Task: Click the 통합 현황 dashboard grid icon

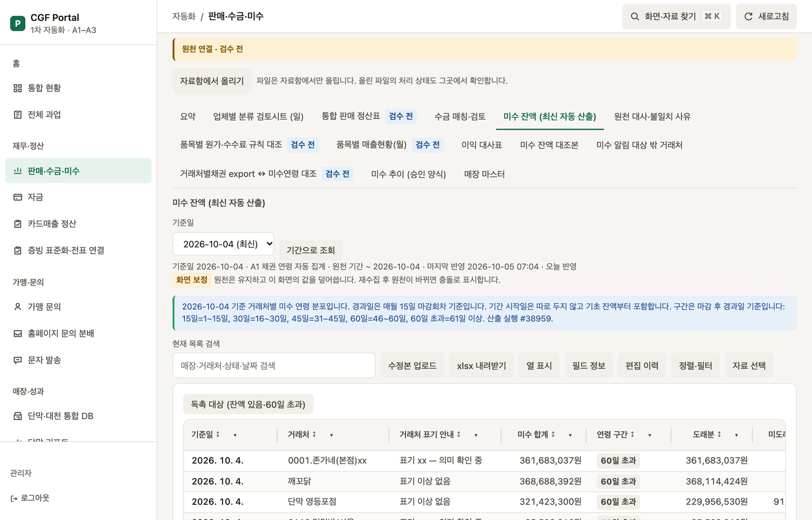Action: click(x=17, y=88)
